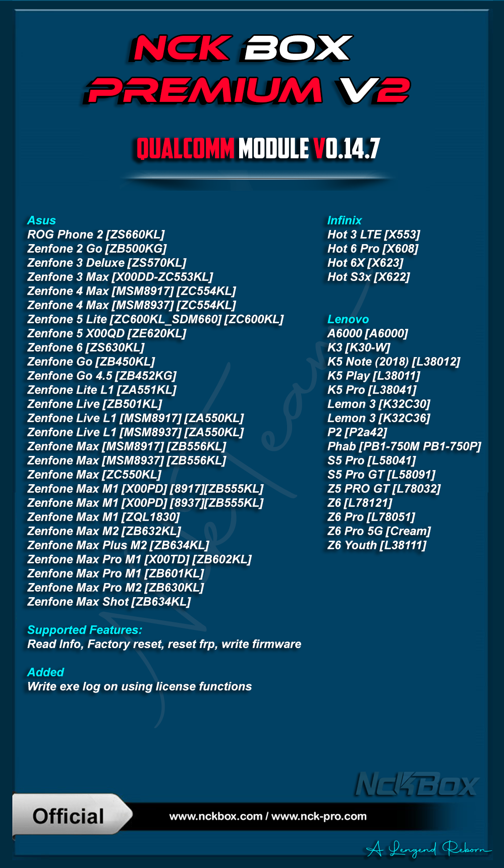Click Zenfone Max [MSM8937] [ZB556KL] entry
The height and width of the screenshot is (868, 504).
pos(127,460)
